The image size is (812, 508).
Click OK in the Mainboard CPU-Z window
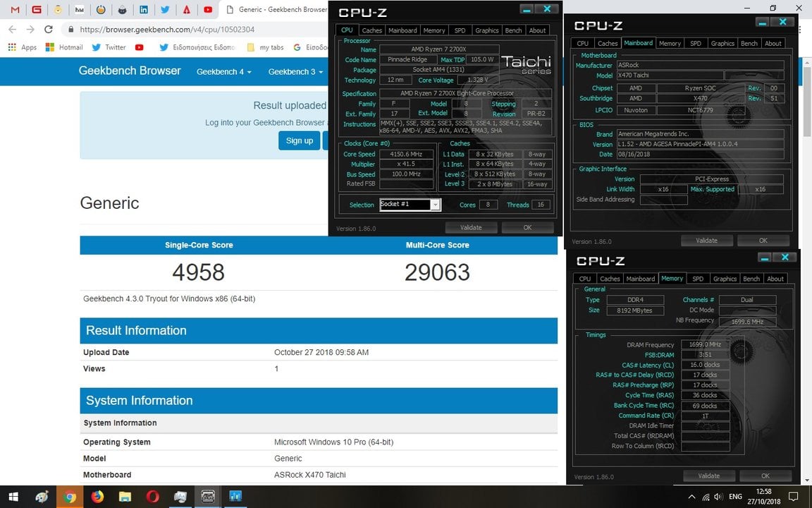click(763, 241)
